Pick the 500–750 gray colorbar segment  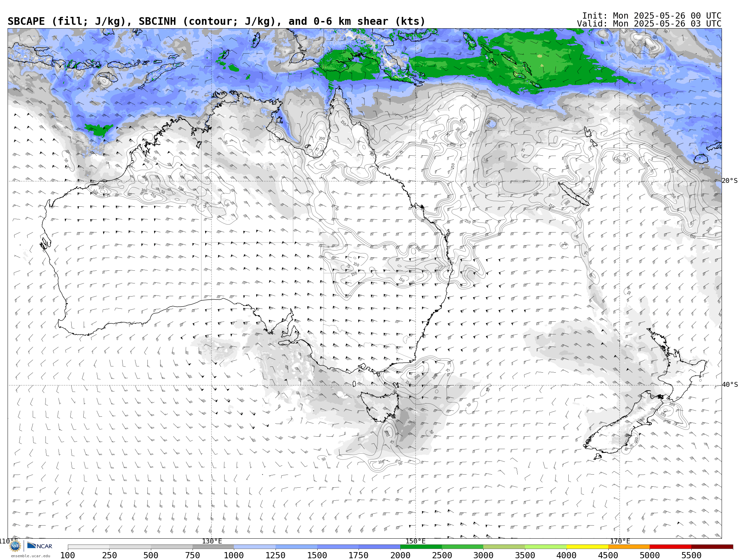click(x=172, y=547)
